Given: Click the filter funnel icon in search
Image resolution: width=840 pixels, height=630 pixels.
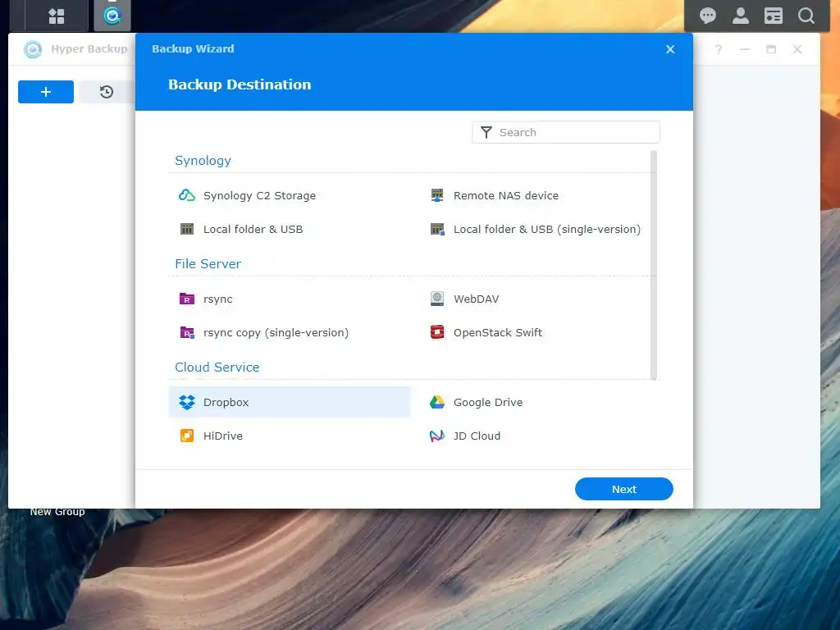Looking at the screenshot, I should click(x=486, y=132).
